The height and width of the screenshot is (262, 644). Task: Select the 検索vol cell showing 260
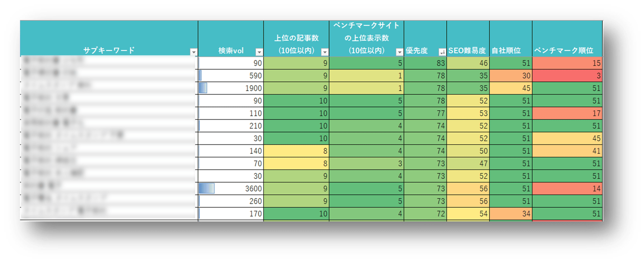(231, 201)
